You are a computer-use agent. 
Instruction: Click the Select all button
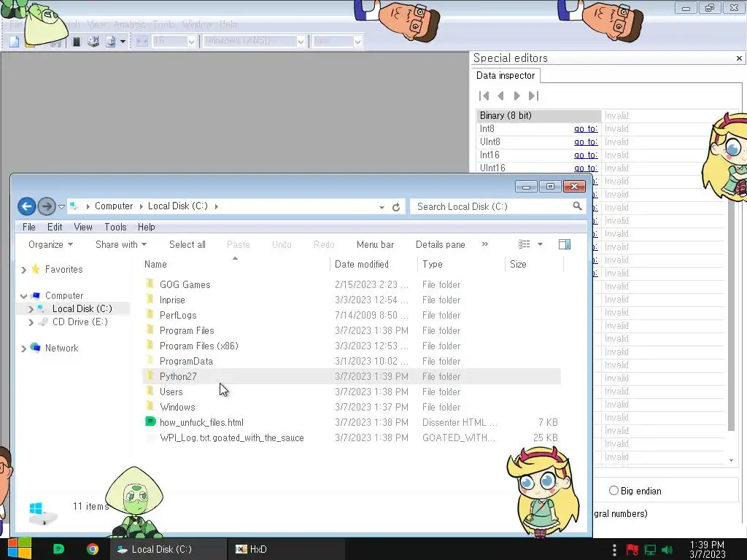tap(187, 244)
